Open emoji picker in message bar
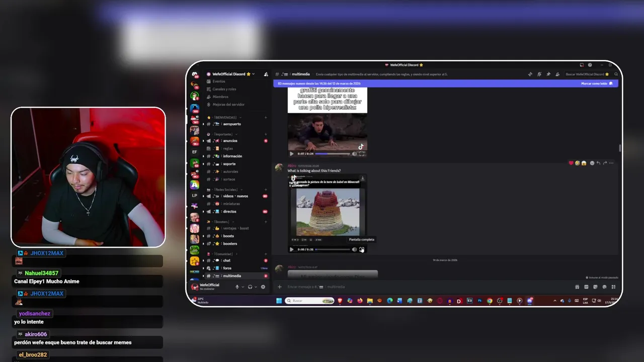 (604, 287)
